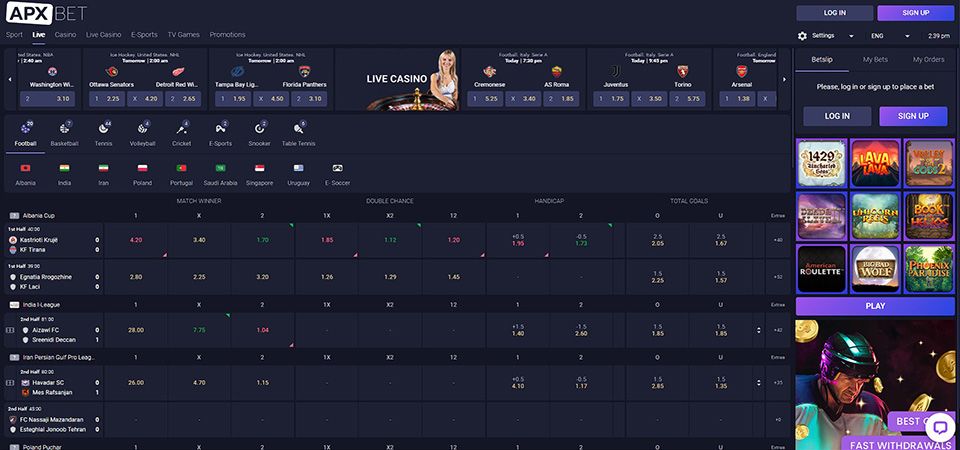
Task: Click the PLAY button under casino games
Action: tap(876, 306)
